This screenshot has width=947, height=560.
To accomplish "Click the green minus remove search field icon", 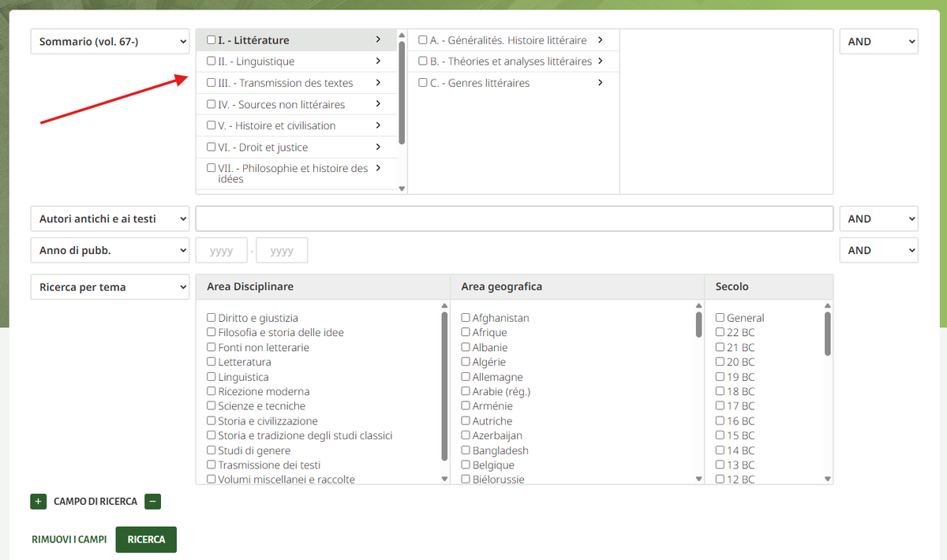I will click(153, 501).
